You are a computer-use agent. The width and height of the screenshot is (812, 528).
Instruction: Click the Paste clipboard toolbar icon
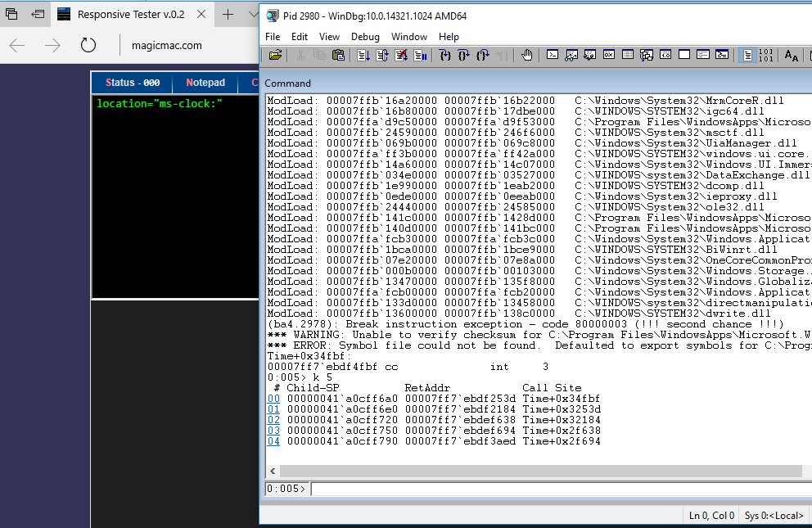(x=338, y=56)
